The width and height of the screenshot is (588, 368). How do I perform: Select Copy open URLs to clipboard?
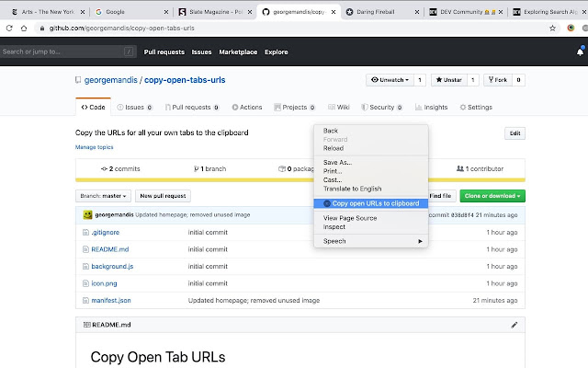(x=371, y=203)
